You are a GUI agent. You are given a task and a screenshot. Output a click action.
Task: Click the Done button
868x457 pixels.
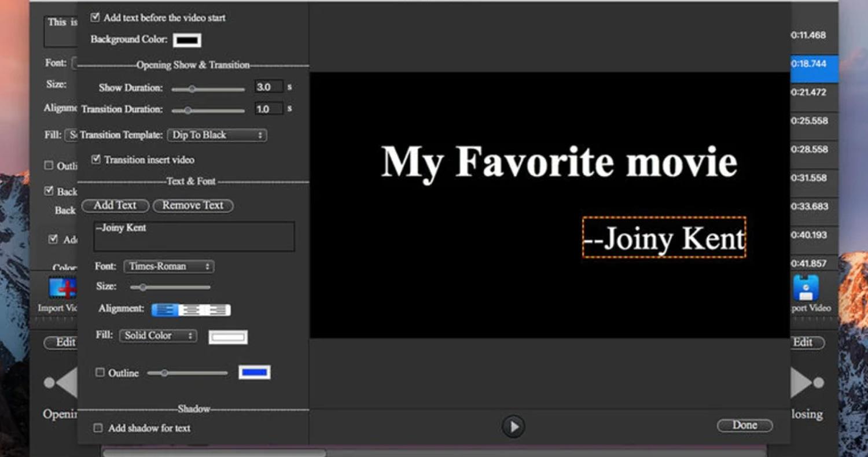tap(745, 425)
